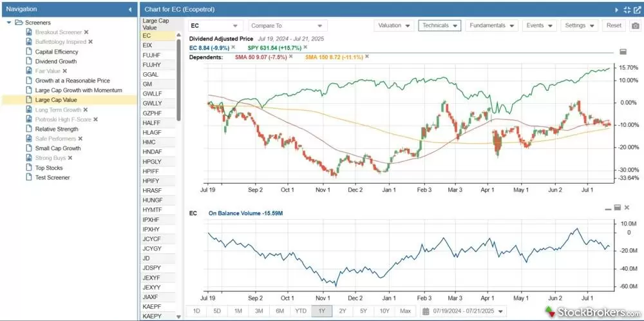Click the shrink/restore panel icon in header
The width and height of the screenshot is (644, 321).
(x=627, y=10)
